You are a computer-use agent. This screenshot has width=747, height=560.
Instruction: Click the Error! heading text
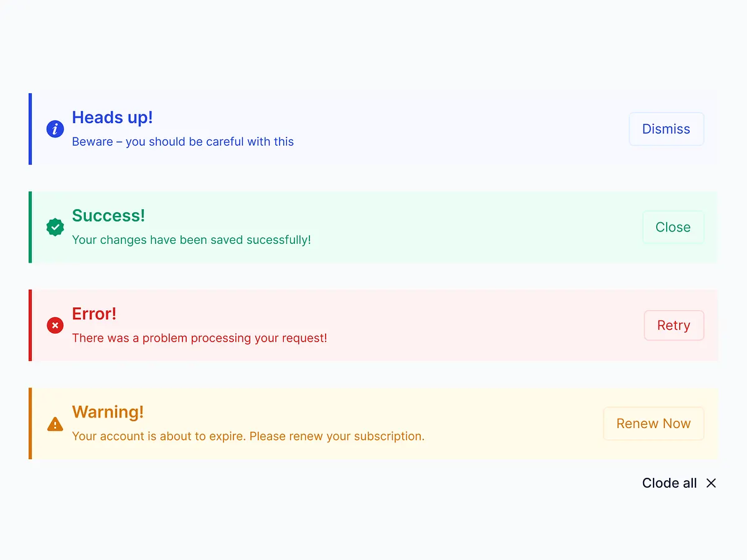[94, 314]
